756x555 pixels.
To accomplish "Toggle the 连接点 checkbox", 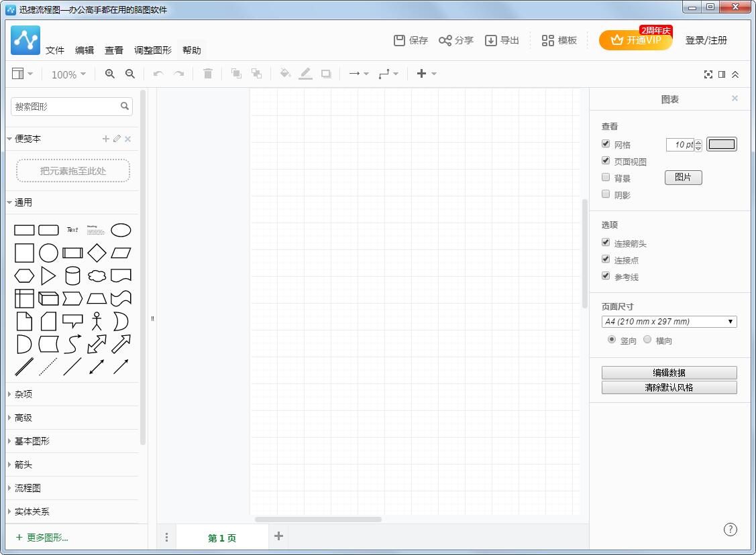I will pos(606,259).
